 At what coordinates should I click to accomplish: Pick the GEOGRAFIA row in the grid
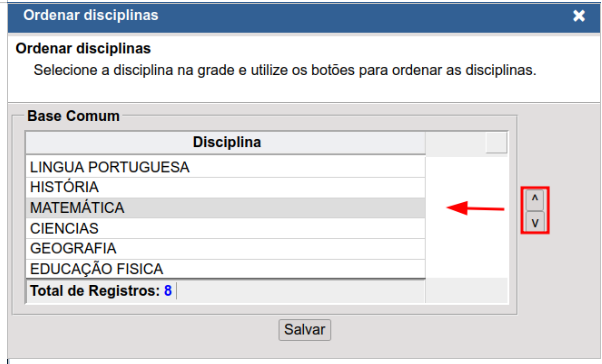click(226, 249)
